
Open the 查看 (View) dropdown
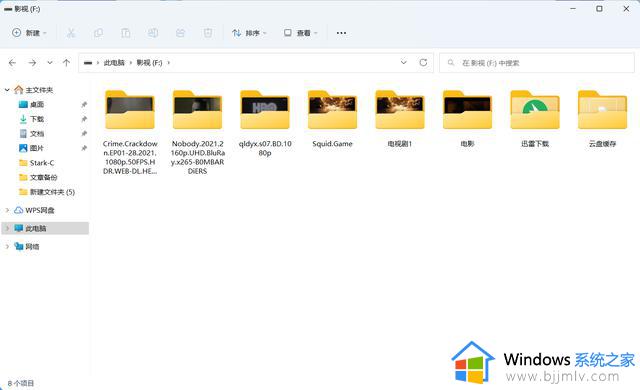(x=300, y=33)
